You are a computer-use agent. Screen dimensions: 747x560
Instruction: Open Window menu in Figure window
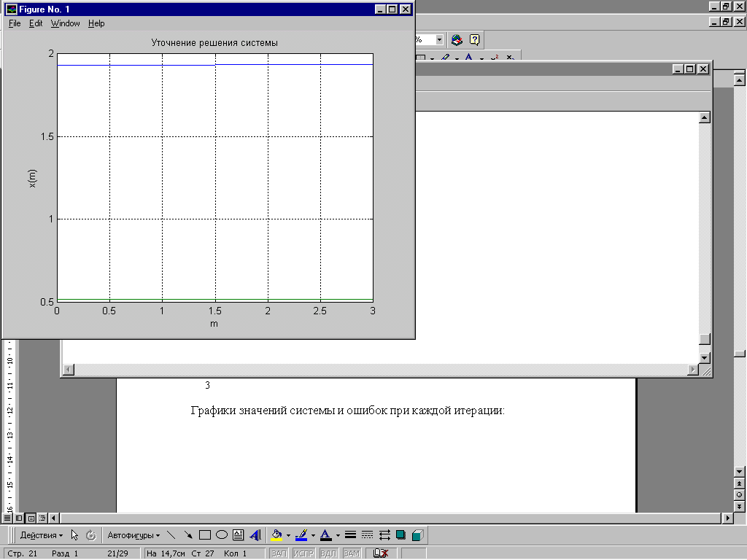pos(65,23)
